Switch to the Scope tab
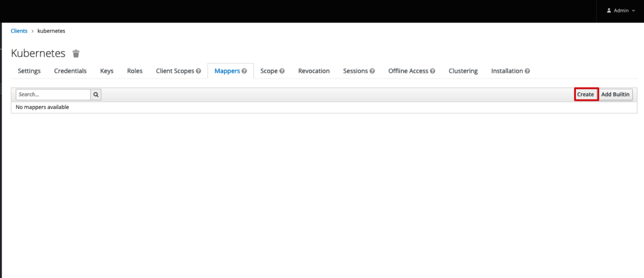The image size is (644, 278). point(269,71)
